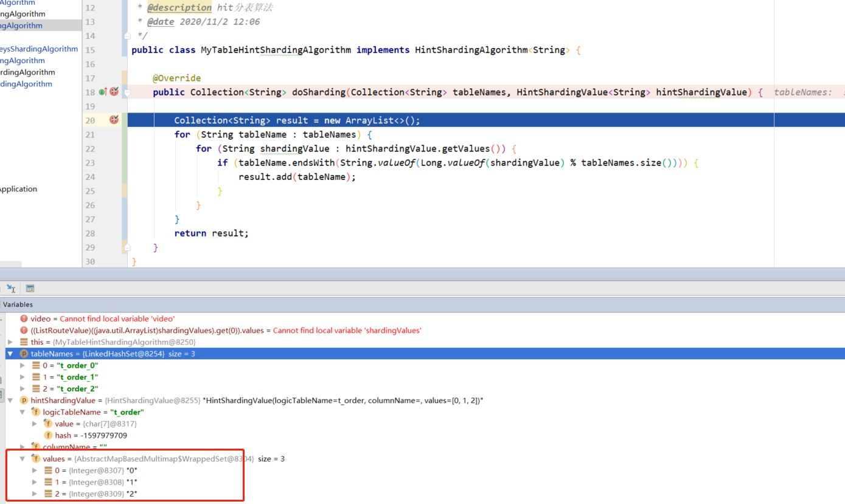Click the element icon beside Integer@8307
The image size is (845, 504).
49,471
